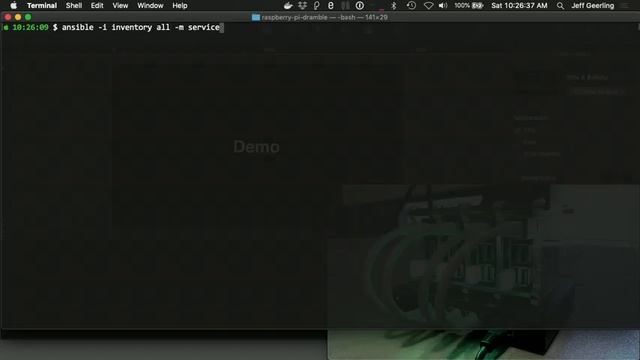Click the word inventory in the command

pyautogui.click(x=131, y=27)
